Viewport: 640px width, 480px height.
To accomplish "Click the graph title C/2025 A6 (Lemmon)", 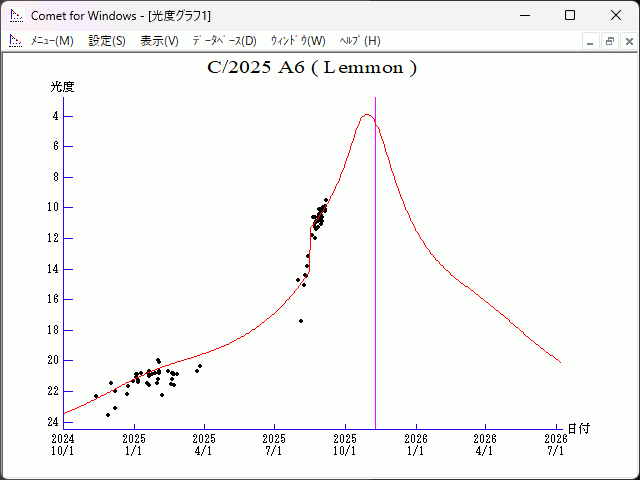I will (312, 68).
